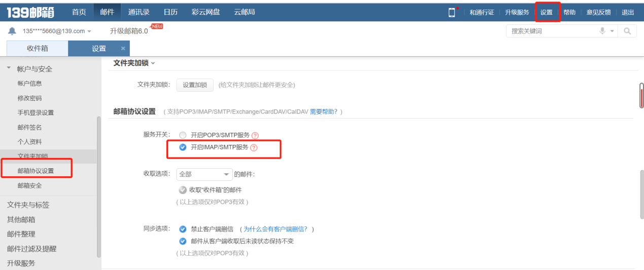Open 其他邮箱 in the sidebar

point(21,220)
